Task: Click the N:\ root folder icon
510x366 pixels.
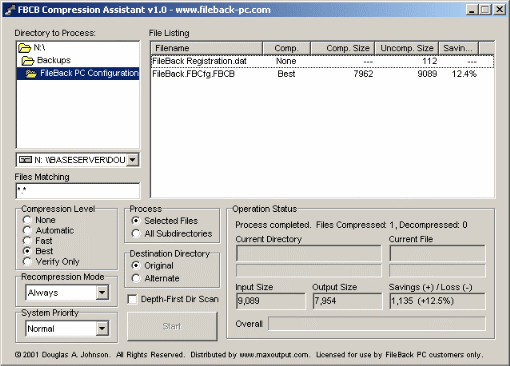Action: [24, 48]
